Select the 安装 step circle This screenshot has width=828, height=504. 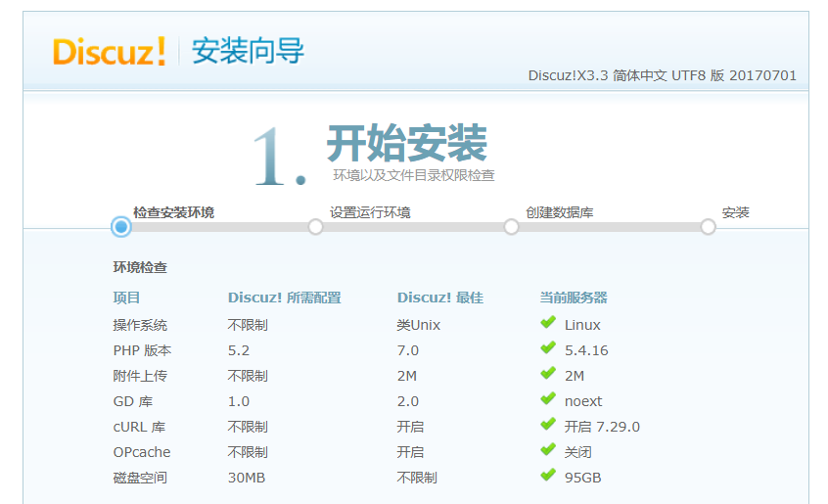(709, 227)
